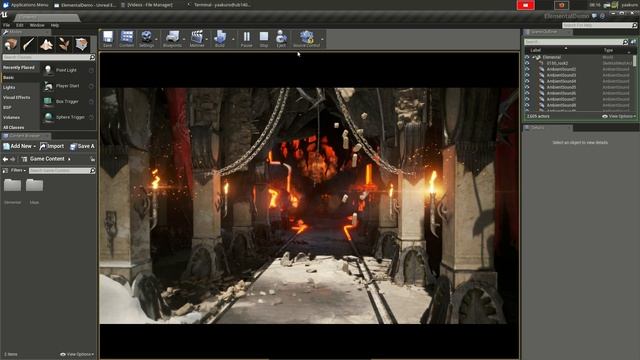Toggle visibility of second outliner row
Viewport: 640px width, 360px height.
click(x=527, y=63)
